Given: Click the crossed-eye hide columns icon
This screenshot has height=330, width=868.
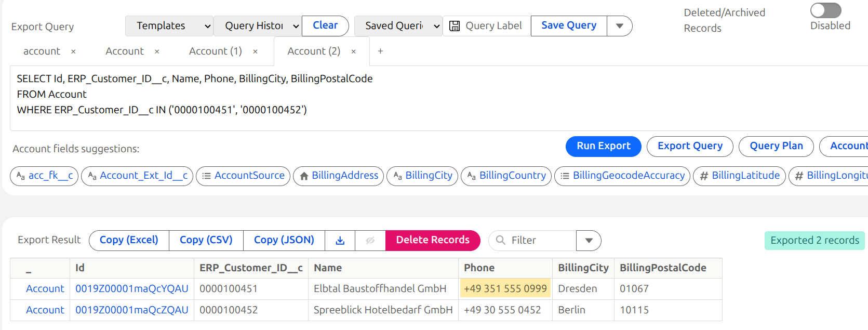Looking at the screenshot, I should pos(370,240).
